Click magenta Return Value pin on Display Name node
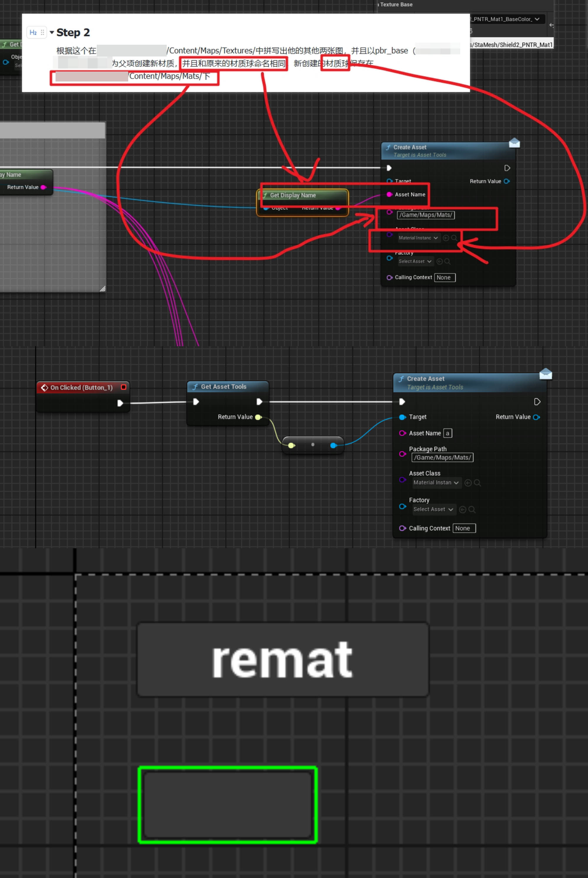This screenshot has height=878, width=588. click(x=43, y=187)
